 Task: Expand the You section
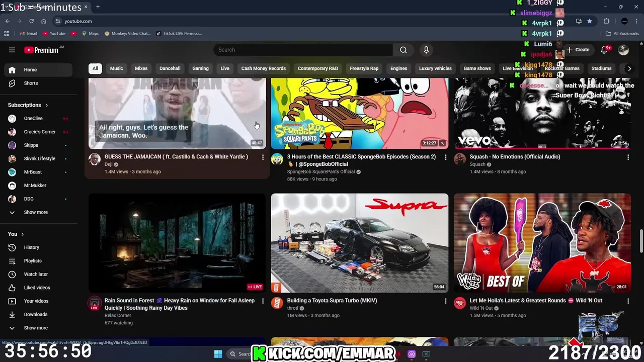point(16,234)
